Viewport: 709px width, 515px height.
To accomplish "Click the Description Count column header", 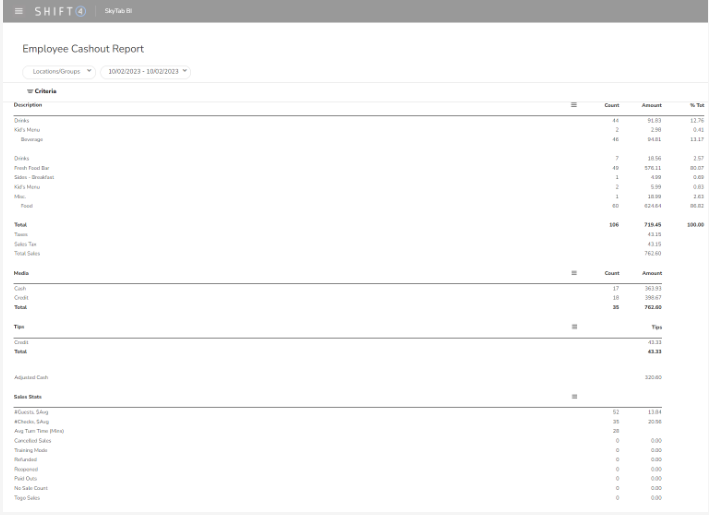I will [x=612, y=105].
